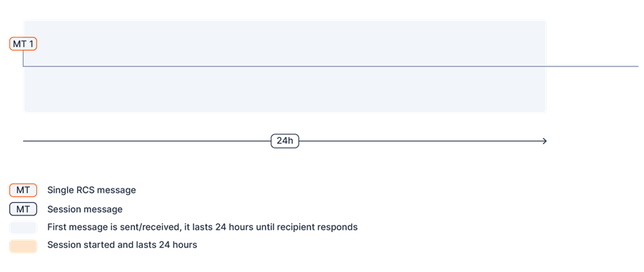Select the 24h duration label
The width and height of the screenshot is (644, 272).
point(285,141)
